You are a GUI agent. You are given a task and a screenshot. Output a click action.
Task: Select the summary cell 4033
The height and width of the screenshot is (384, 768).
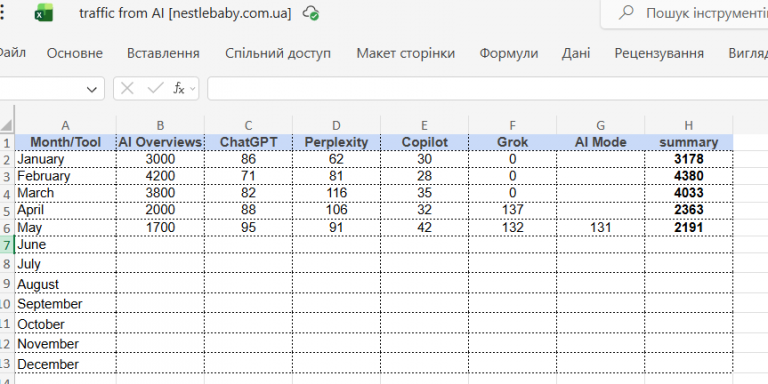689,193
